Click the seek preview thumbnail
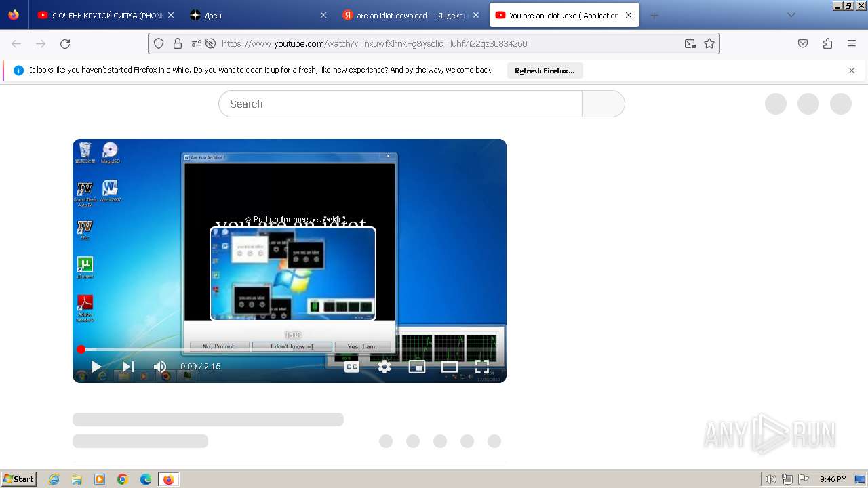This screenshot has width=868, height=488. tap(293, 273)
